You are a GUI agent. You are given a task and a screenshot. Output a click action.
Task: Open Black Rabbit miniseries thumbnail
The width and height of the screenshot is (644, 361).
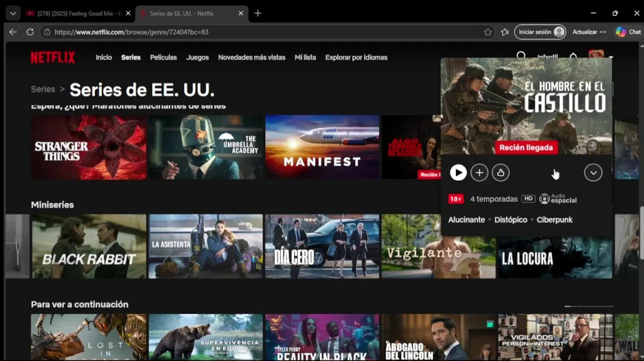pos(89,246)
